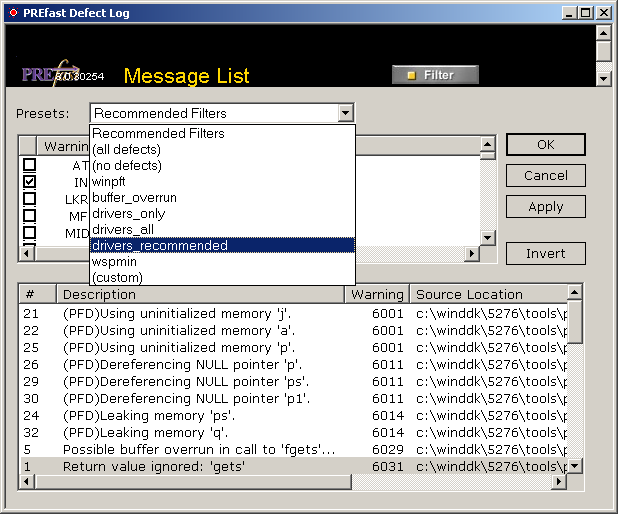Click warning filter list scroll right arrow
Screen dimensions: 618x514
471,253
